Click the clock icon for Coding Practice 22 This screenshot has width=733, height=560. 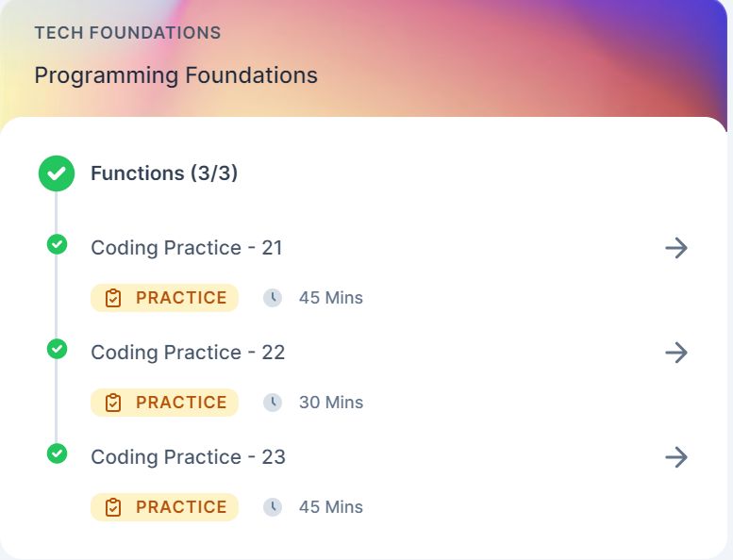tap(273, 403)
